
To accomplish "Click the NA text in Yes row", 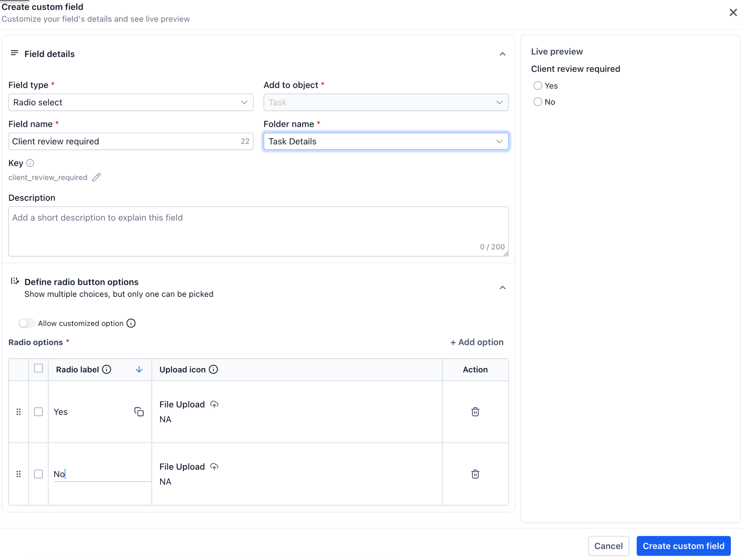I will point(166,419).
